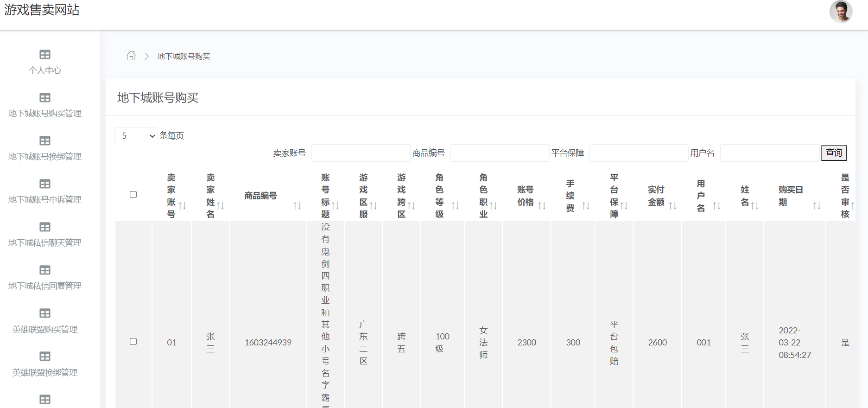
Task: Sort by 用户名 column arrows
Action: click(x=717, y=205)
